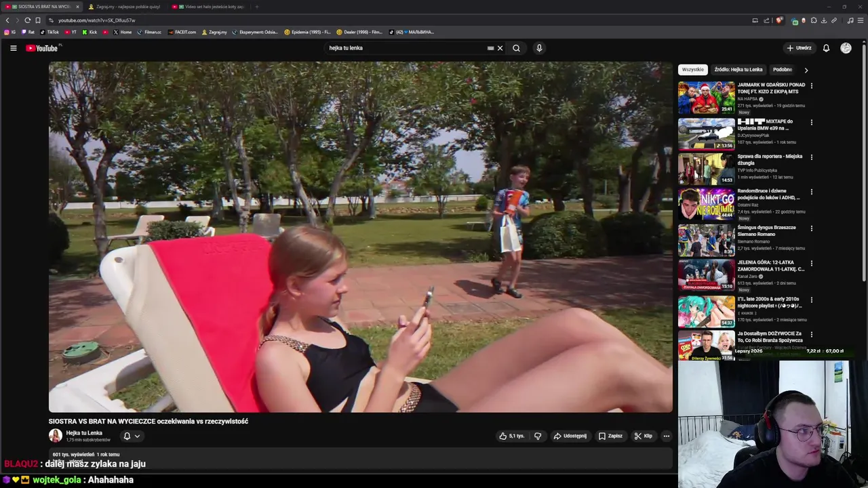Screen dimensions: 868x488
Task: Open the Dealer (1996) bookmark
Action: tap(360, 32)
